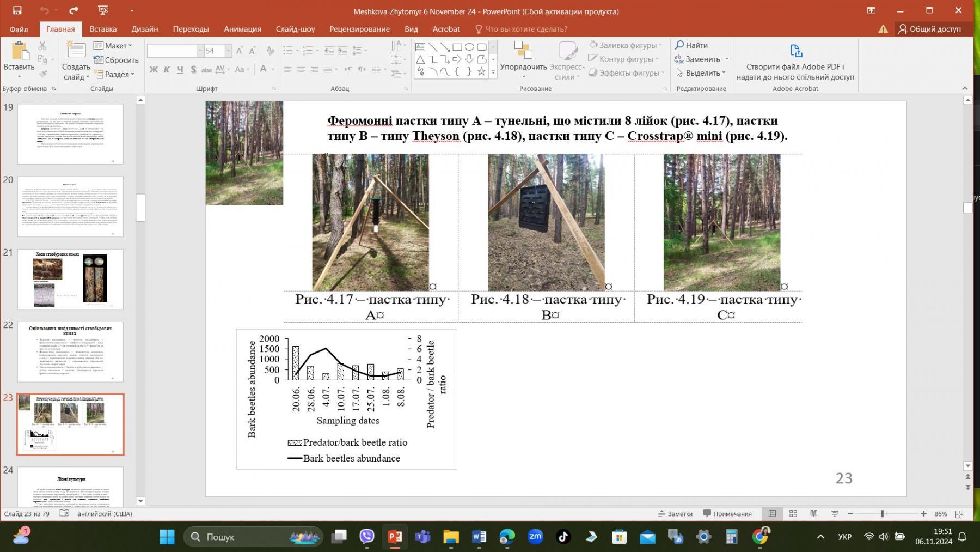
Task: Switch to the Анимация tab
Action: (242, 29)
